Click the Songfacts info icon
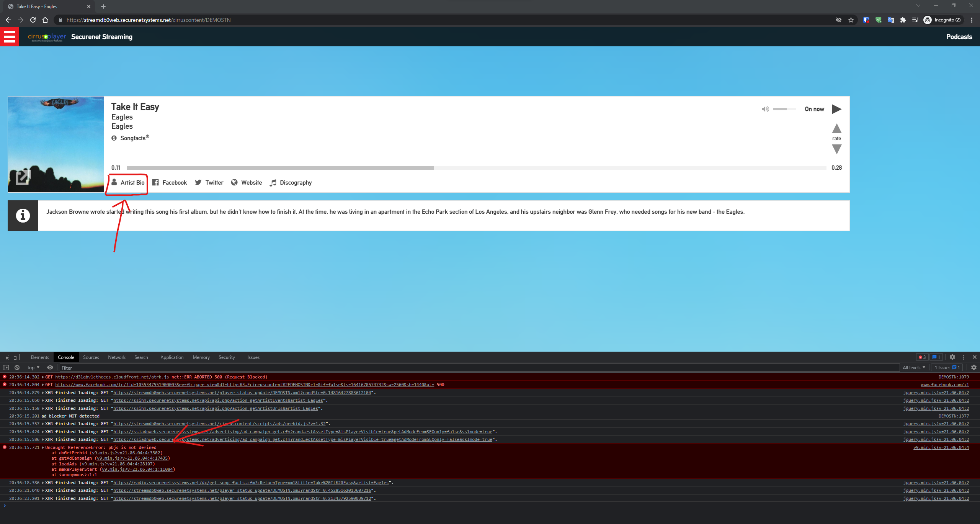980x524 pixels. click(114, 138)
